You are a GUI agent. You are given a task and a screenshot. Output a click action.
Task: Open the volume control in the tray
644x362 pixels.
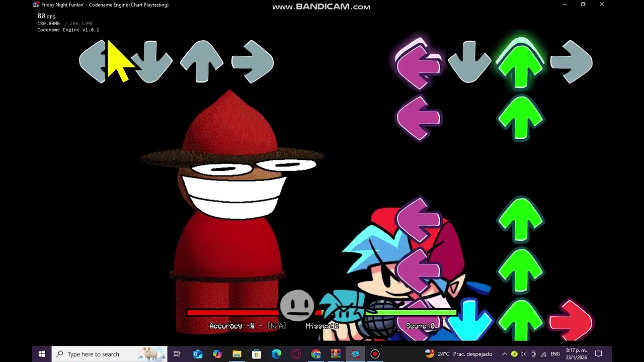click(524, 354)
